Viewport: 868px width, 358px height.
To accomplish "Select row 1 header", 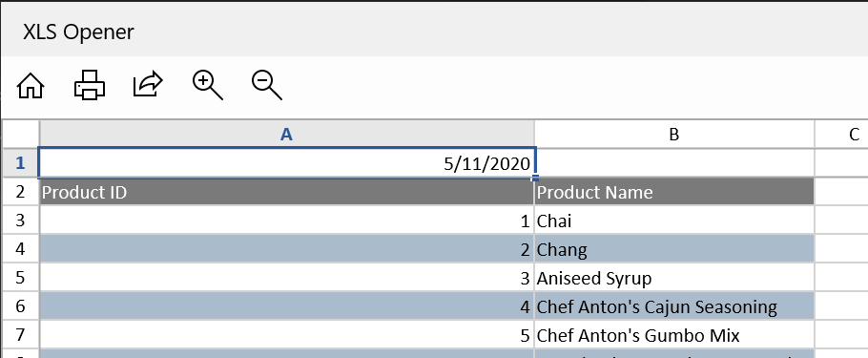I will pyautogui.click(x=20, y=163).
